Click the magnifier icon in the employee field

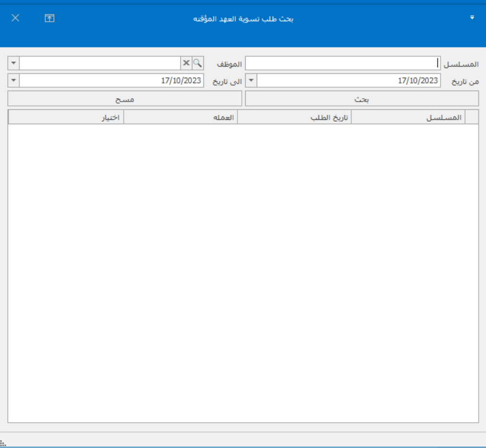point(198,63)
